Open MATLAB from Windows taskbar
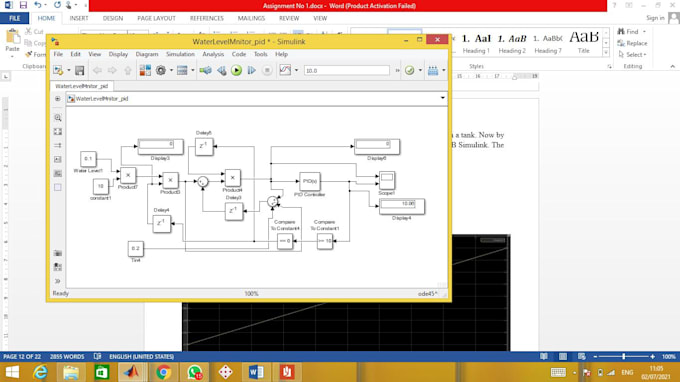This screenshot has width=680, height=382. [132, 372]
